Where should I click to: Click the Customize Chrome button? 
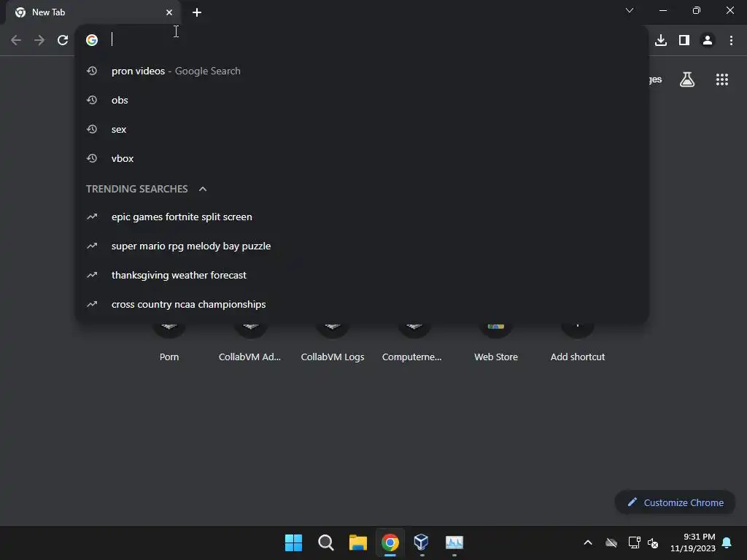pyautogui.click(x=675, y=502)
